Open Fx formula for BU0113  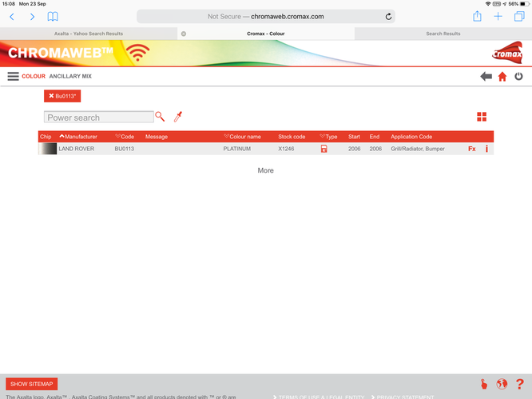point(471,149)
